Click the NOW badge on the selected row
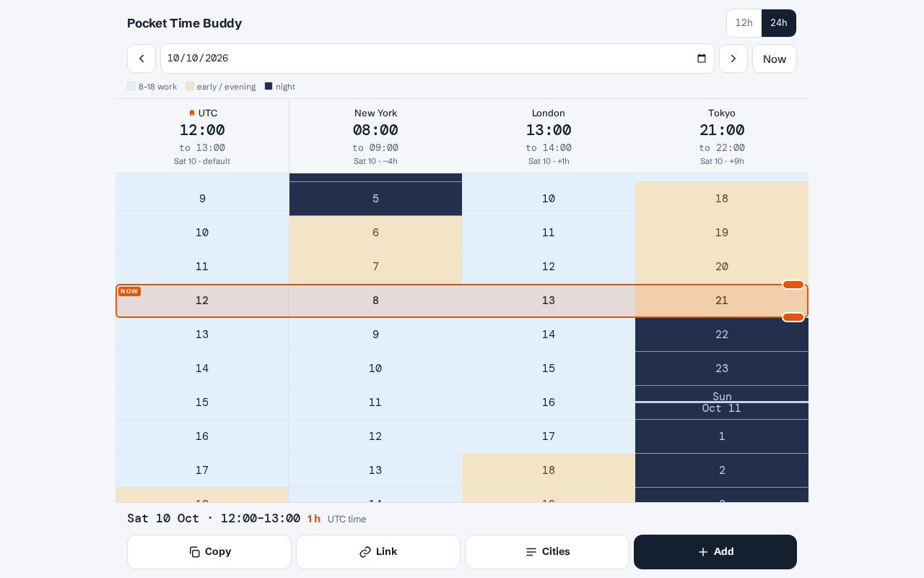The width and height of the screenshot is (924, 578). click(129, 291)
